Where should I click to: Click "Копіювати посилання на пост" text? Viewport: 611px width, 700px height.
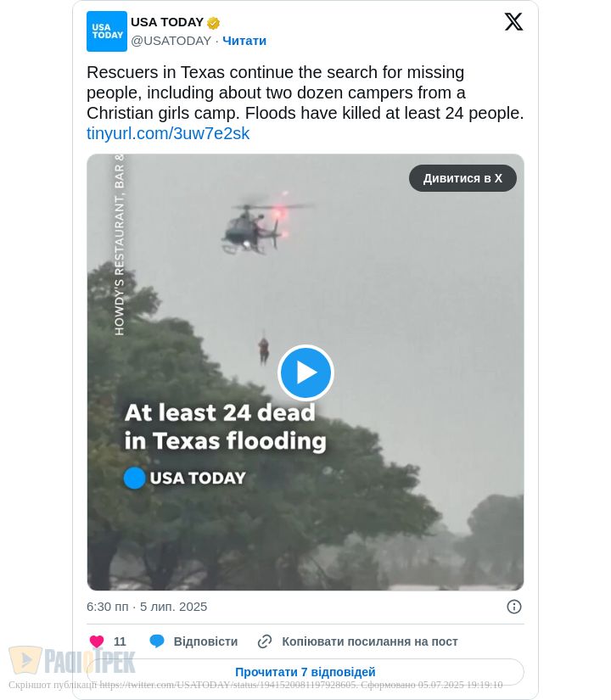point(370,641)
